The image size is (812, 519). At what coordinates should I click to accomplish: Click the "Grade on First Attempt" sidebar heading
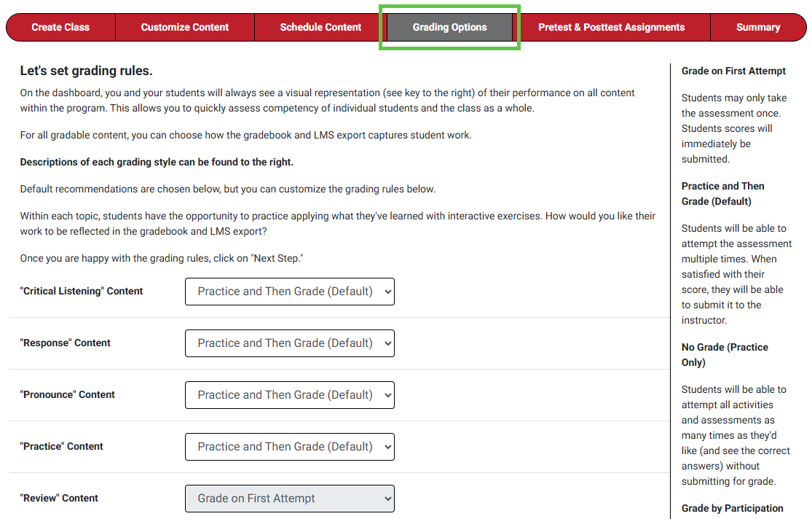coord(733,71)
